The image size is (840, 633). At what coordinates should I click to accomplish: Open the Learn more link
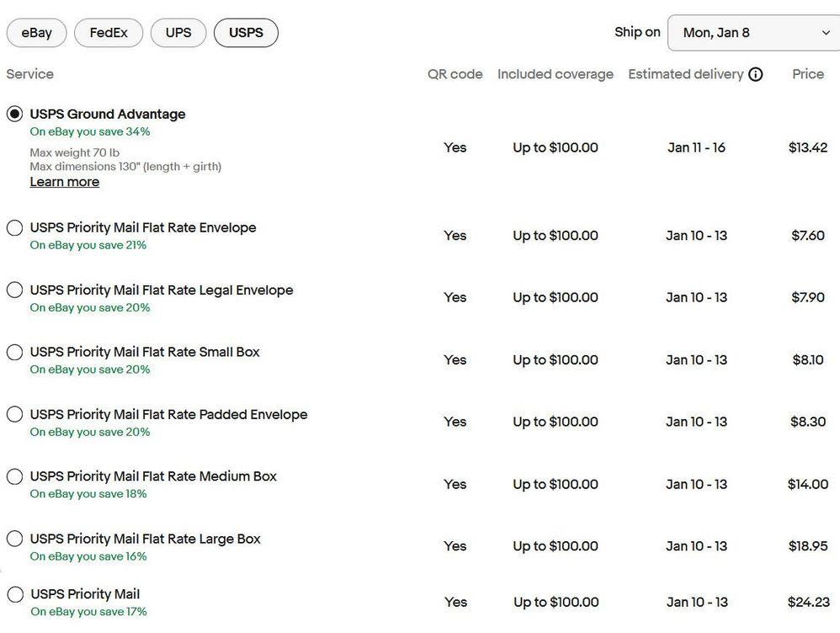64,182
